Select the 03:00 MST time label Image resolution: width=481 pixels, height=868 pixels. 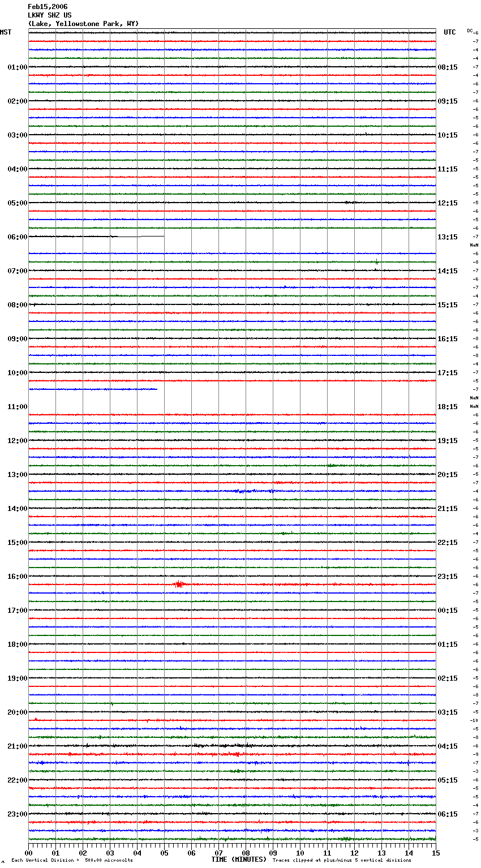[18, 135]
